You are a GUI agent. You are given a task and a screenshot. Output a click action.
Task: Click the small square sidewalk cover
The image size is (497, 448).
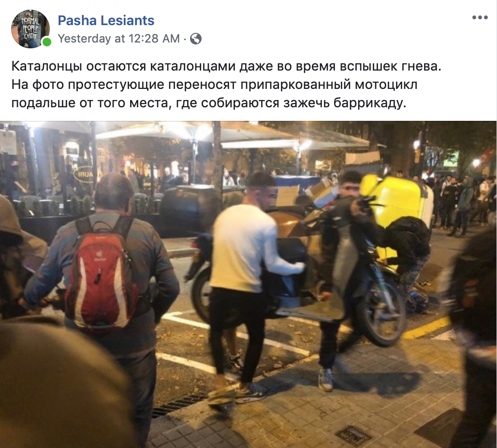[353, 435]
